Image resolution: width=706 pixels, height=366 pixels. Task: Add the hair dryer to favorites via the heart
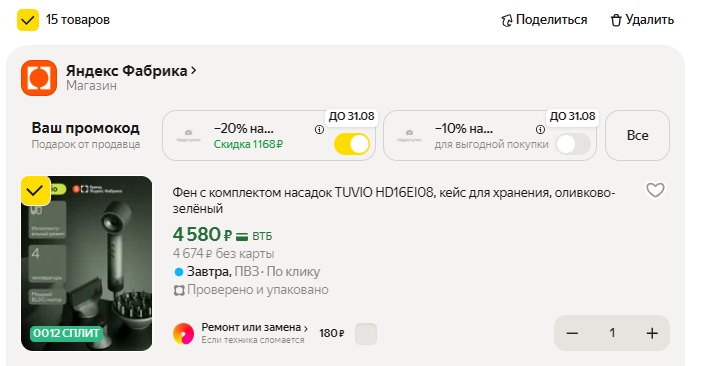pos(655,190)
